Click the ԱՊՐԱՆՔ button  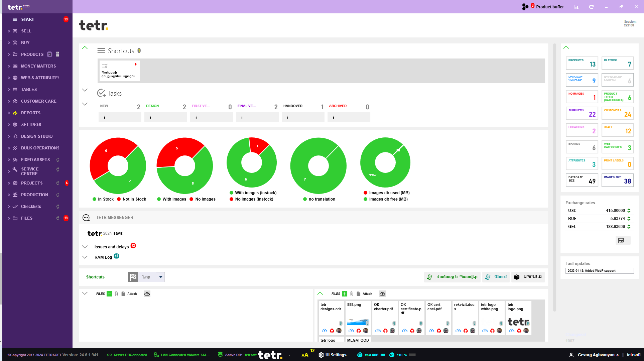click(528, 277)
